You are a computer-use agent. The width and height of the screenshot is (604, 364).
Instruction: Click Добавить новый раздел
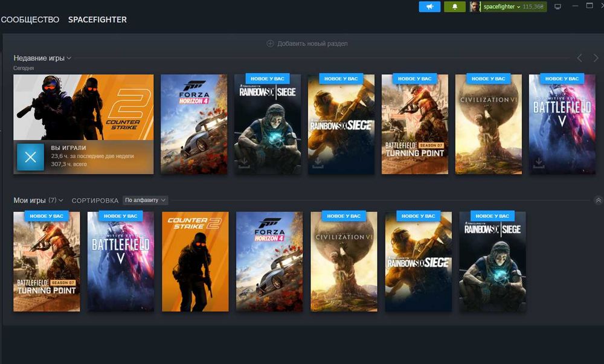[x=312, y=43]
